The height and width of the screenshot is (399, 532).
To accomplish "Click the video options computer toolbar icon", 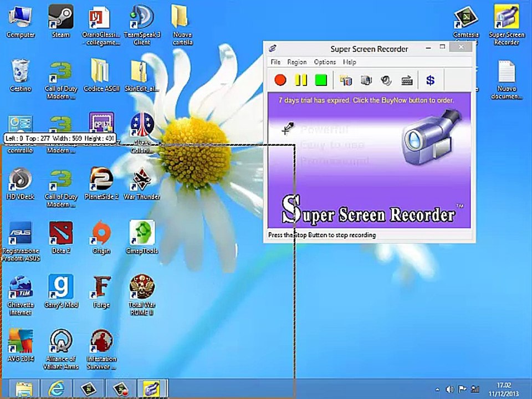I will point(366,81).
